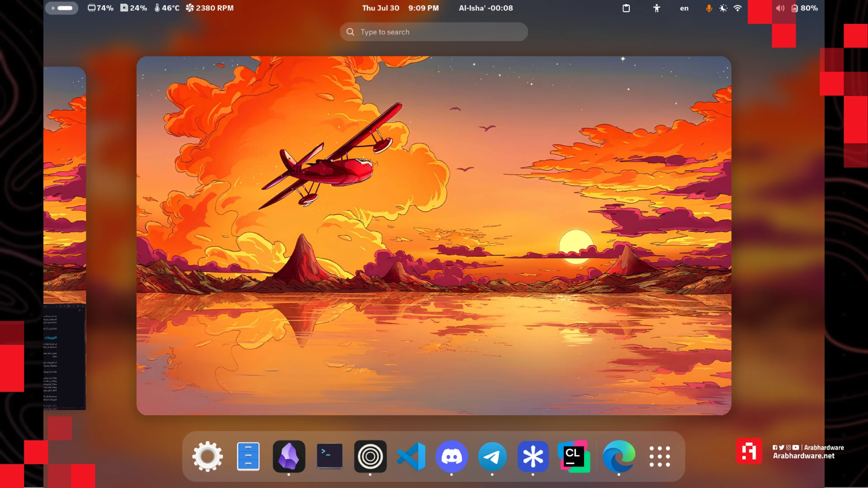Click the 24% memory usage indicator
The image size is (868, 488).
[x=134, y=8]
